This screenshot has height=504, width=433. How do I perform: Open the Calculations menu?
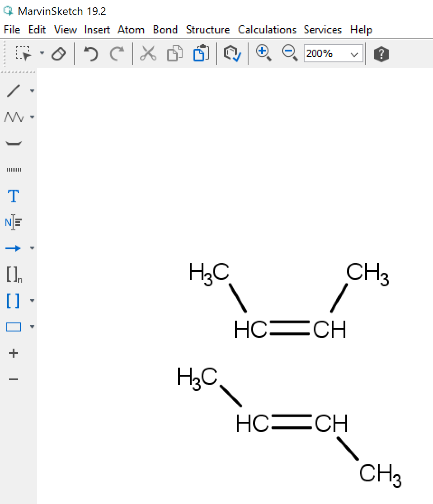[267, 30]
